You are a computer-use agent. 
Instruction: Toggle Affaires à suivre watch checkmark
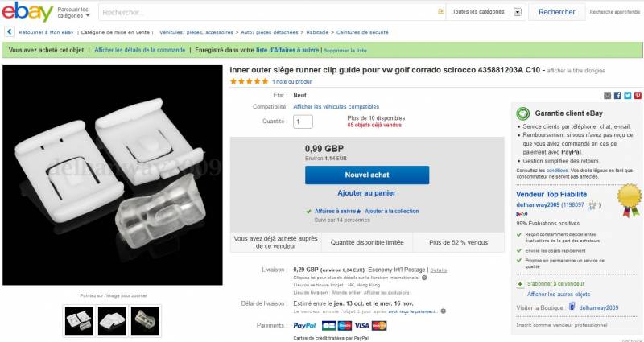point(308,212)
